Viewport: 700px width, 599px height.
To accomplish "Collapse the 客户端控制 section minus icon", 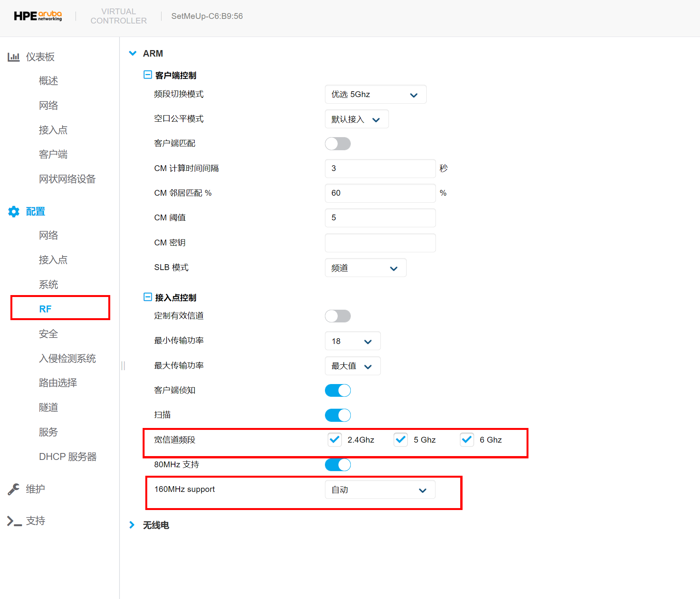I will (x=148, y=75).
